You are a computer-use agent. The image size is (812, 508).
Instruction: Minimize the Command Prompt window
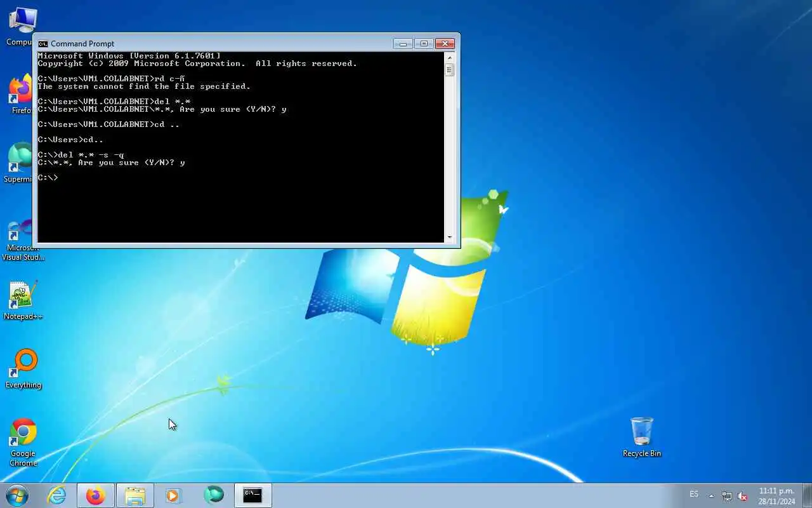(x=403, y=44)
